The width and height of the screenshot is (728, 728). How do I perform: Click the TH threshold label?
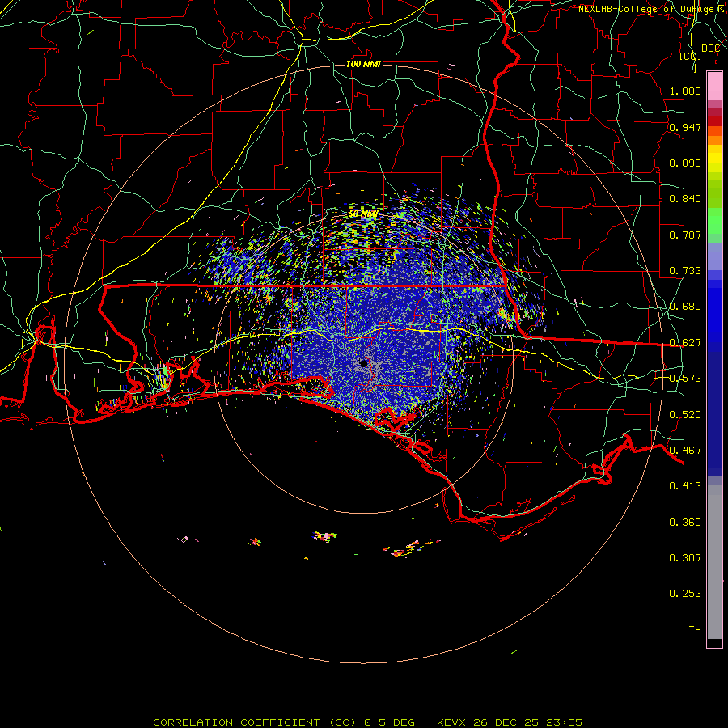(x=695, y=630)
